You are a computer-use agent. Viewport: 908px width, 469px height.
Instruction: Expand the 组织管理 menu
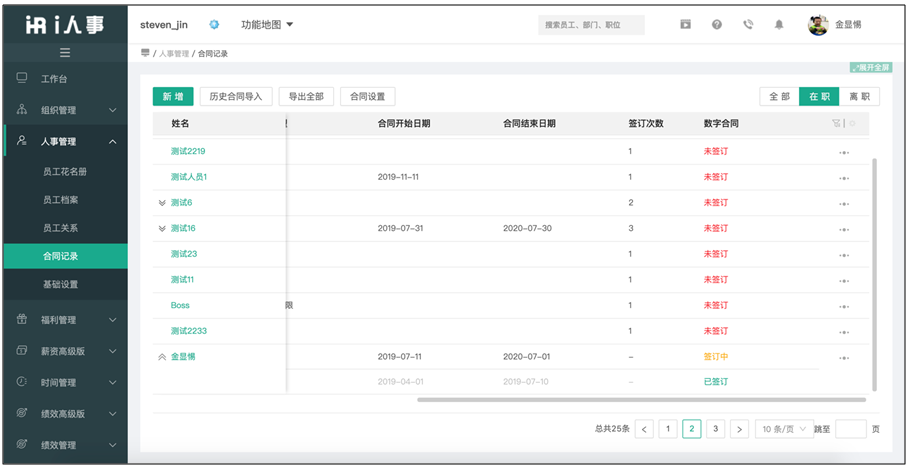coord(113,110)
